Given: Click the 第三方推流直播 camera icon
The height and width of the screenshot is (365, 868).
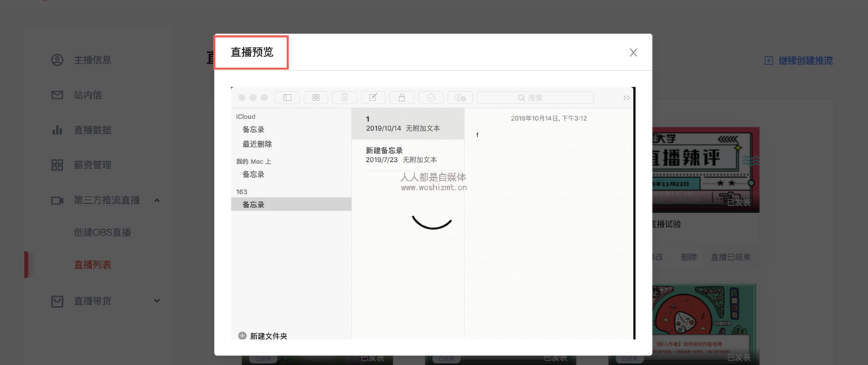Looking at the screenshot, I should click(x=57, y=200).
